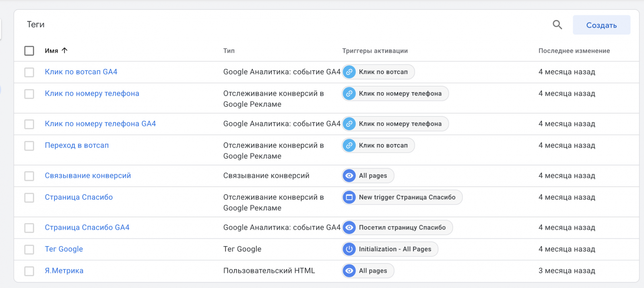Click the search magnifier icon in Теги
644x288 pixels.
pos(557,25)
